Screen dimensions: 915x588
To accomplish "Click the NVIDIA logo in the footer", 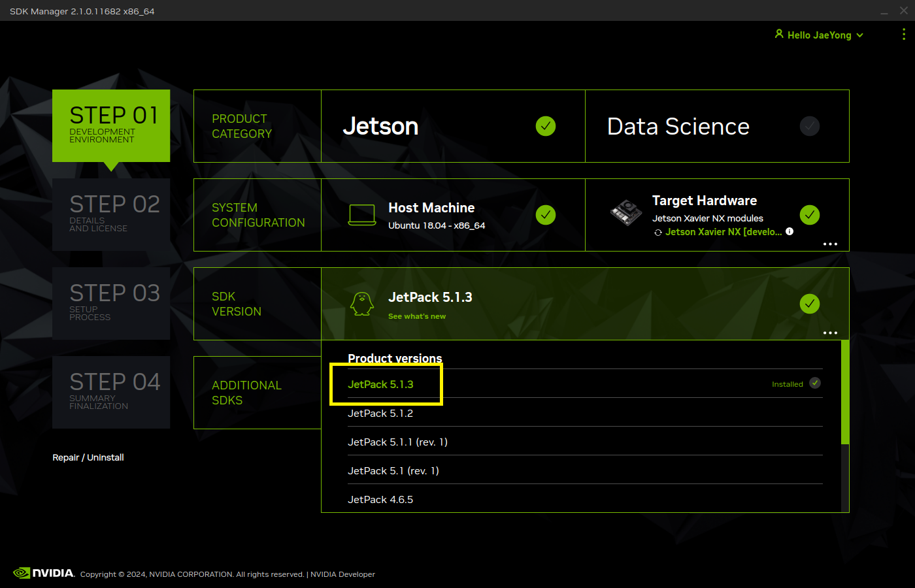I will 44,573.
